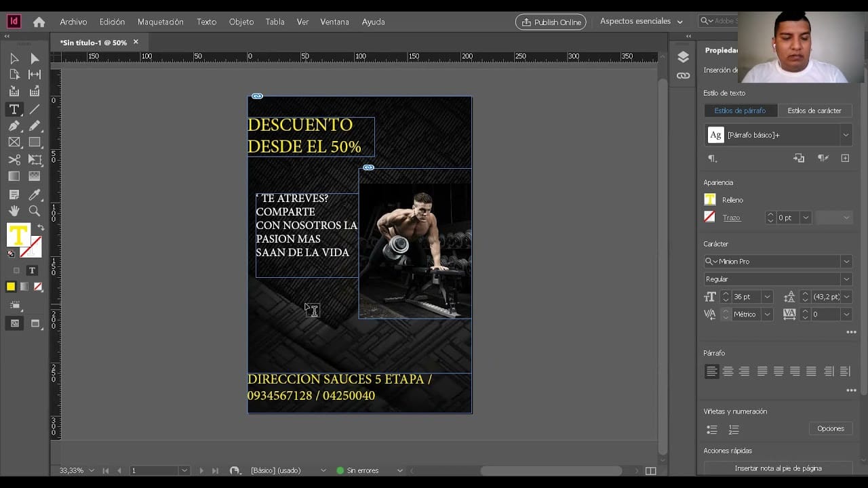Open the Archivo menu
The width and height of the screenshot is (868, 488).
[x=73, y=22]
